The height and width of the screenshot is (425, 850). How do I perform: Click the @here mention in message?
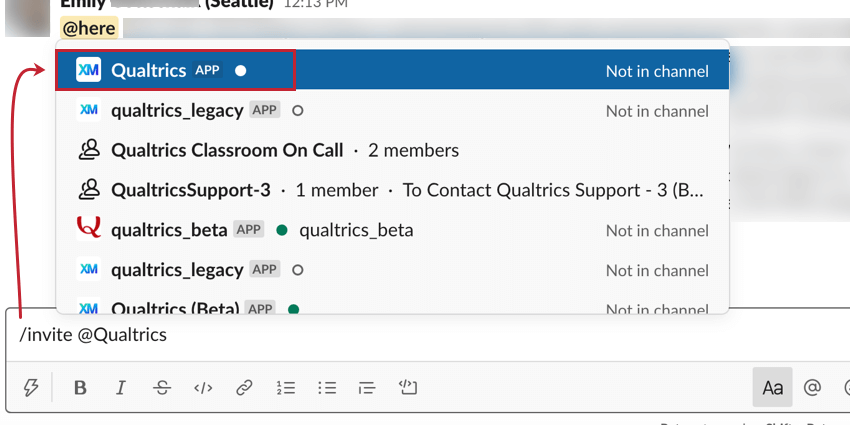(89, 28)
